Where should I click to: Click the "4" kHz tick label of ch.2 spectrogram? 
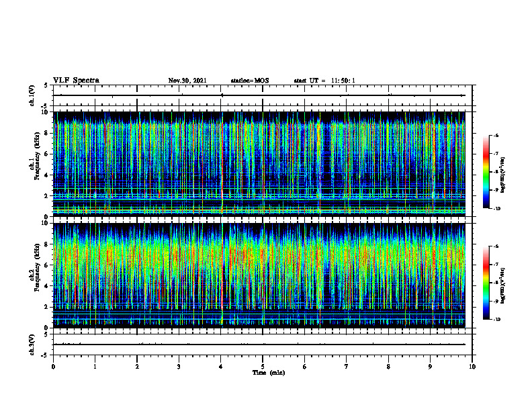[47, 286]
